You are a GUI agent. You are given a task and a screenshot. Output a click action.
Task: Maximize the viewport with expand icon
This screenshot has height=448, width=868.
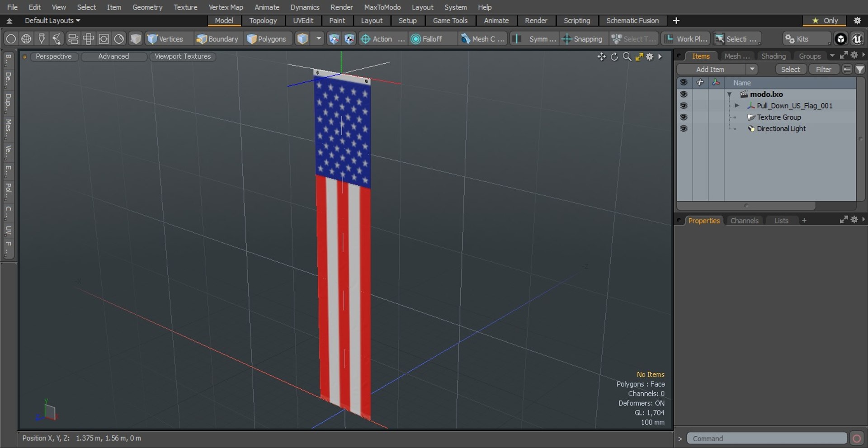[x=639, y=57]
